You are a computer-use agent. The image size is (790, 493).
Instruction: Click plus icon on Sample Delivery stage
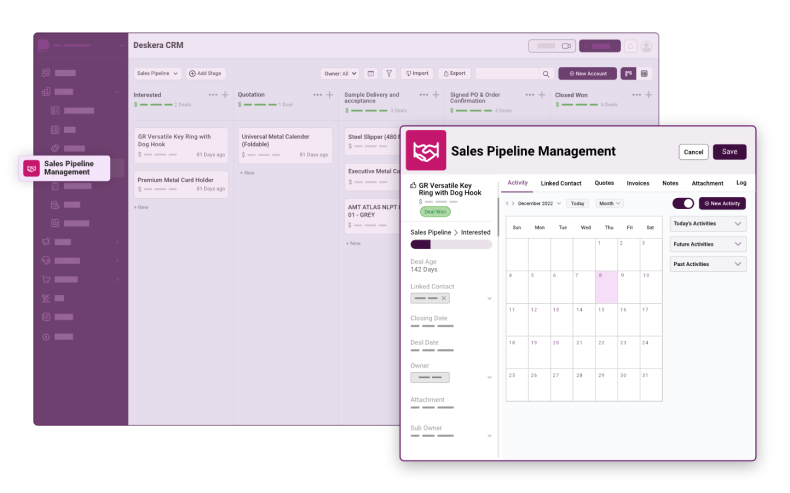pos(436,95)
